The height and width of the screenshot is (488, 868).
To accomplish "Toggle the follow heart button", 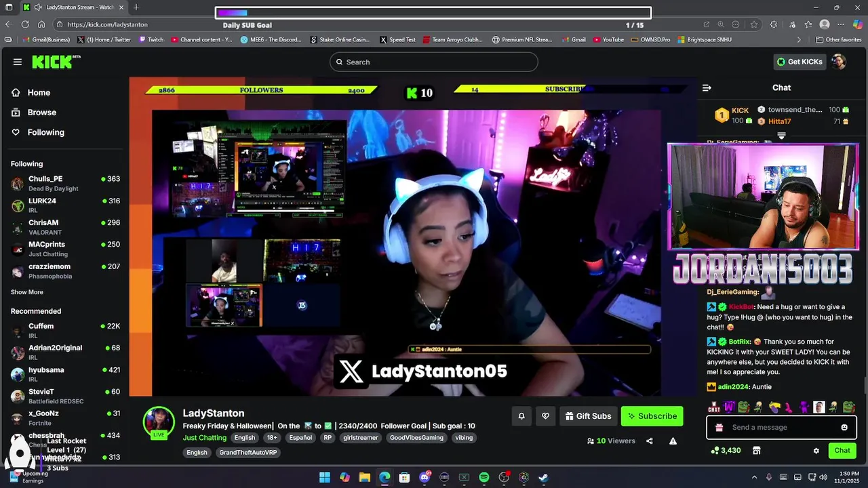I will 545,416.
